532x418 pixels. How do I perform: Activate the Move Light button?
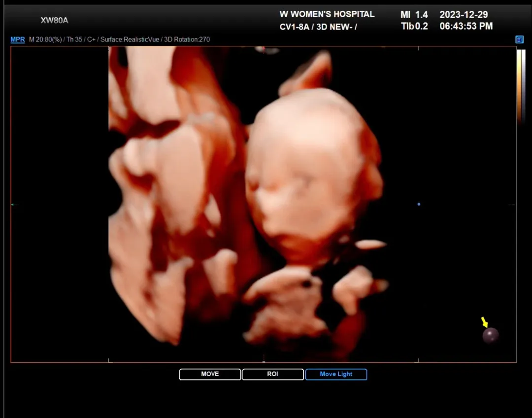[336, 374]
